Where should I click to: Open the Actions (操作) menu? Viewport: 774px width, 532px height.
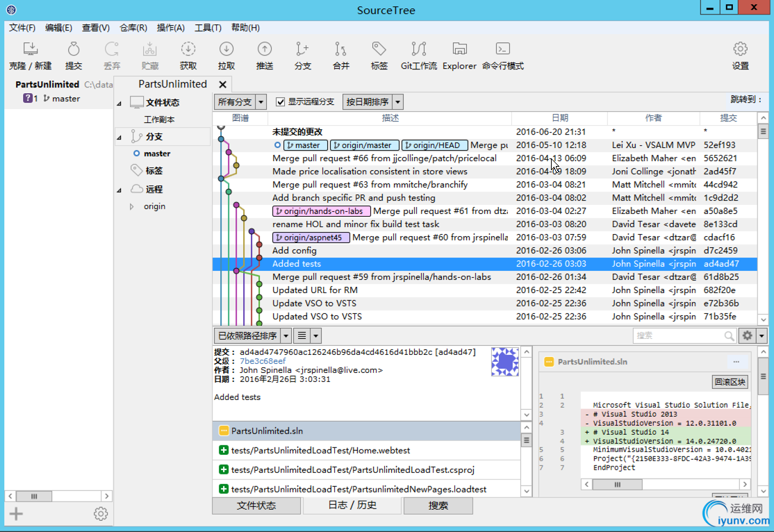[x=170, y=28]
